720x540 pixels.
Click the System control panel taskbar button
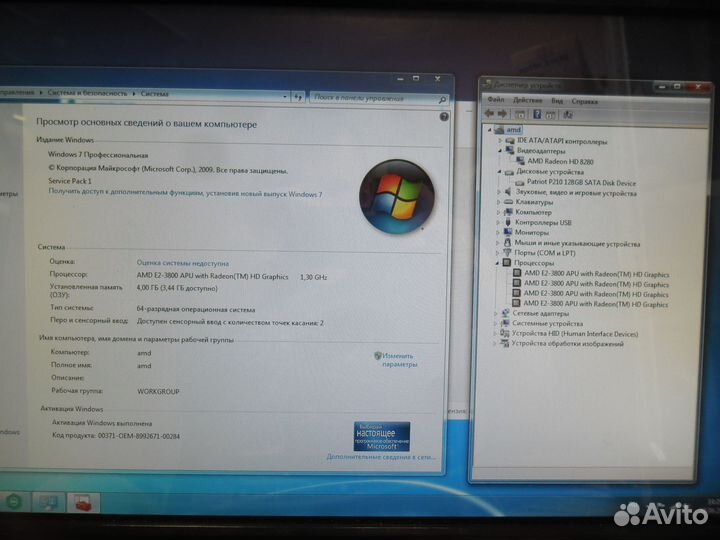point(48,503)
